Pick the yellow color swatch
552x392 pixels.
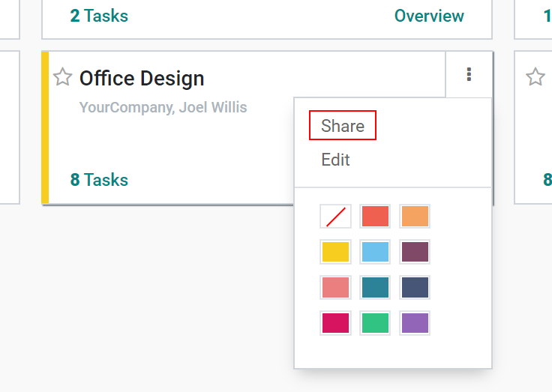[335, 252]
